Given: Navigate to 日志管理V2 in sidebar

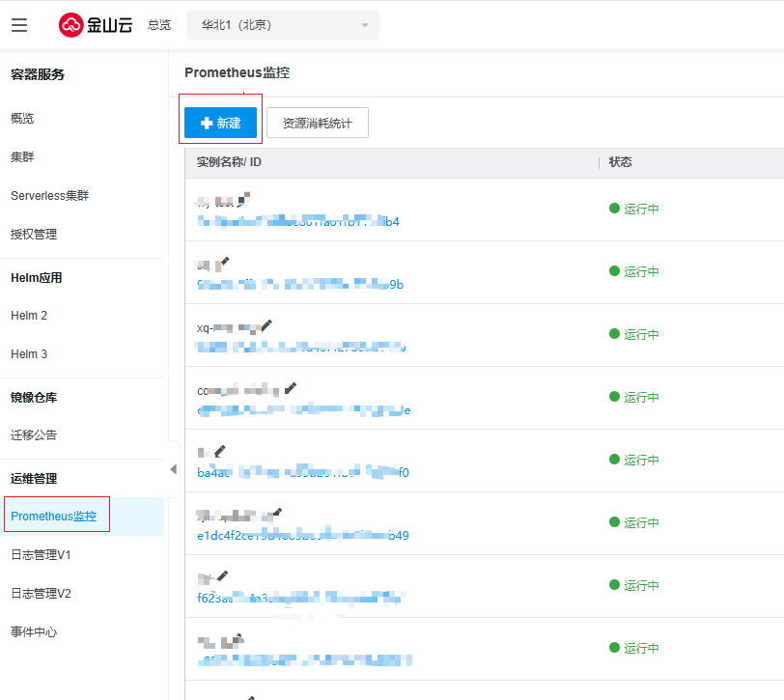Looking at the screenshot, I should click(41, 594).
